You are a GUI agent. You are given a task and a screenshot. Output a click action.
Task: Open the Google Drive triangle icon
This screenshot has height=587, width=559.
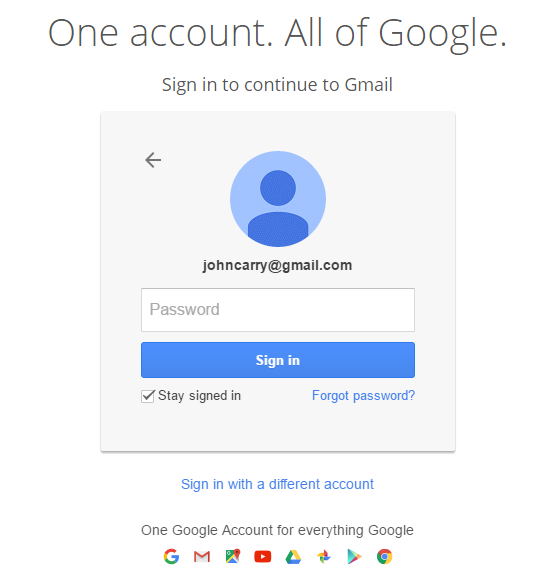coord(293,557)
